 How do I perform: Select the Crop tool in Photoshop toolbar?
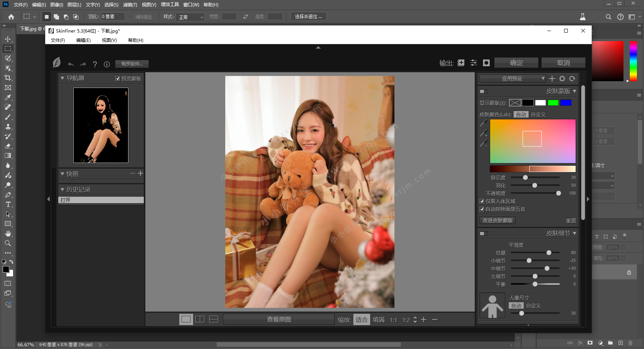[8, 78]
